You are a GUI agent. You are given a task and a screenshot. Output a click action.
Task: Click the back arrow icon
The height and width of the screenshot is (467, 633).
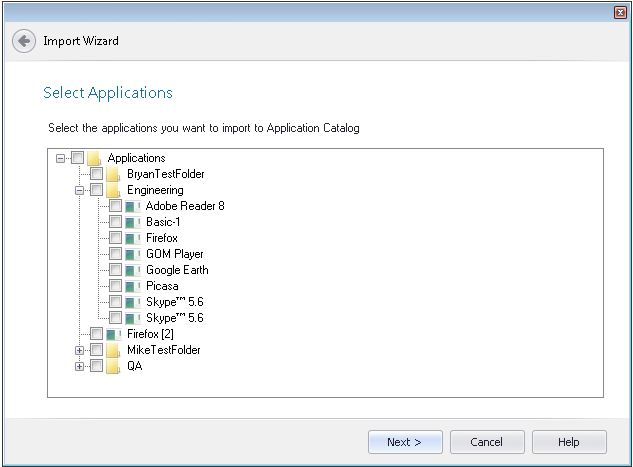click(x=24, y=41)
